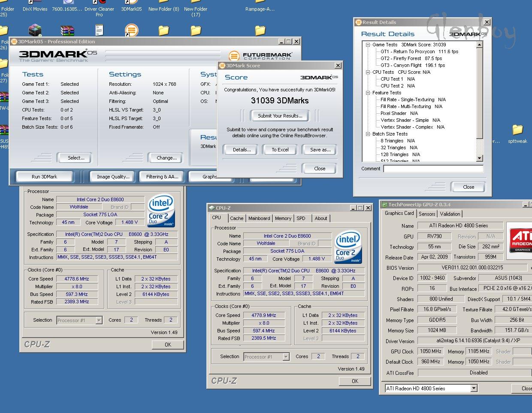The height and width of the screenshot is (413, 532).
Task: Select the 3DMark05 desktop shortcut
Action: pos(131,8)
